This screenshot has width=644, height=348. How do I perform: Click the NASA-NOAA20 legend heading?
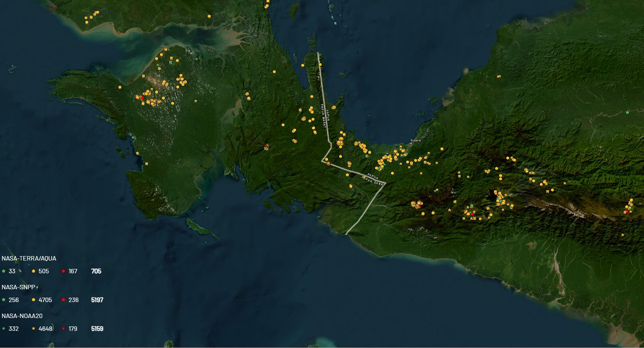click(22, 316)
